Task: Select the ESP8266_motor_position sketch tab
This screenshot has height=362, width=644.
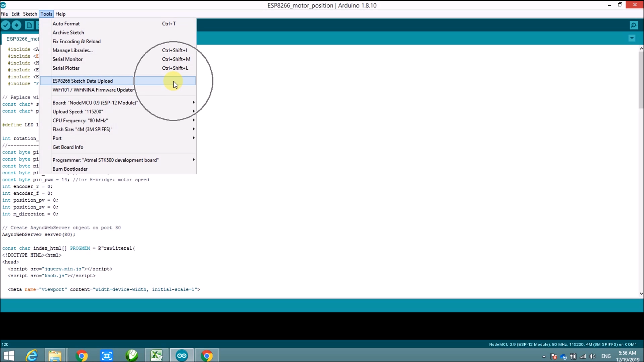Action: (x=21, y=39)
